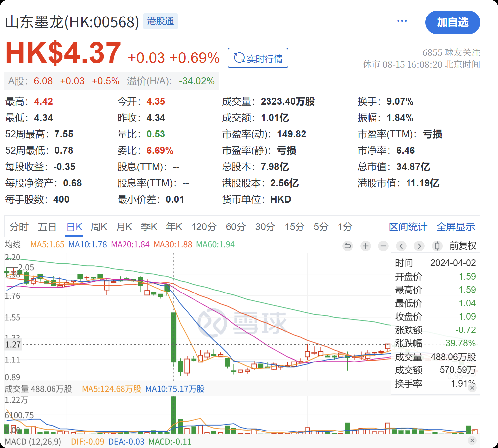Viewport: 498px width, 448px height.
Task: Select the 周K chart tab
Action: coord(99,227)
